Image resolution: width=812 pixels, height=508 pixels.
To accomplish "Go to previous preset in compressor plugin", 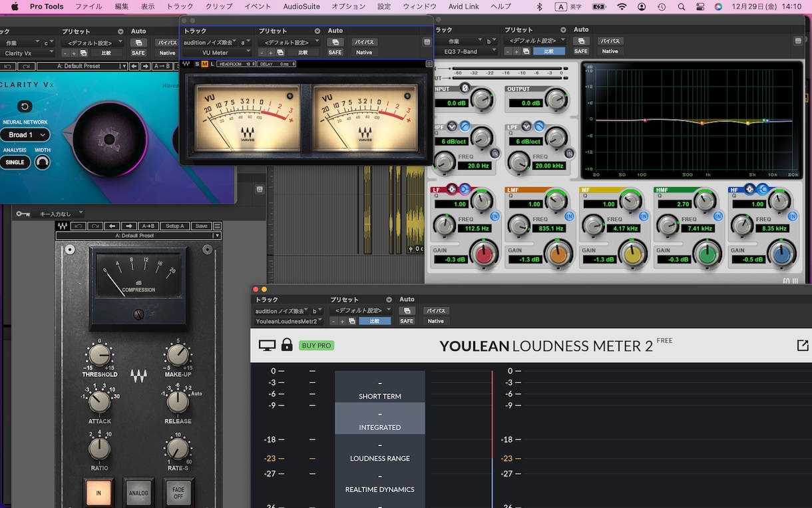I will click(x=113, y=226).
